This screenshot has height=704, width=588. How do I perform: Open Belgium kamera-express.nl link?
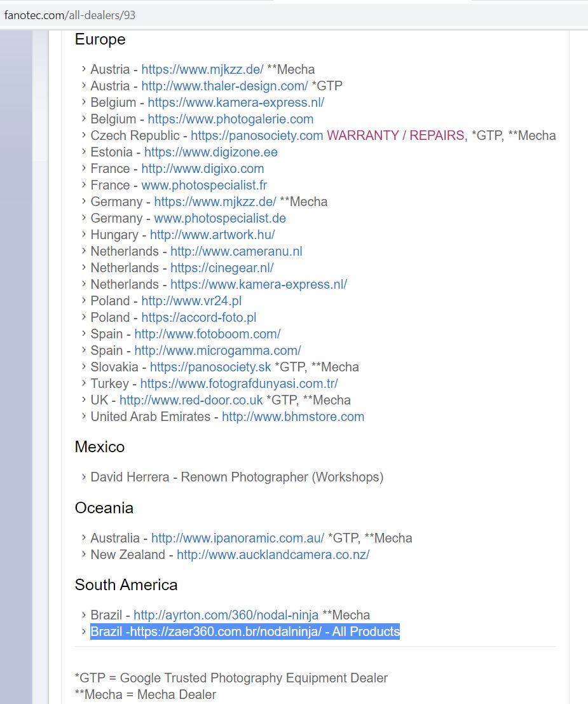236,102
